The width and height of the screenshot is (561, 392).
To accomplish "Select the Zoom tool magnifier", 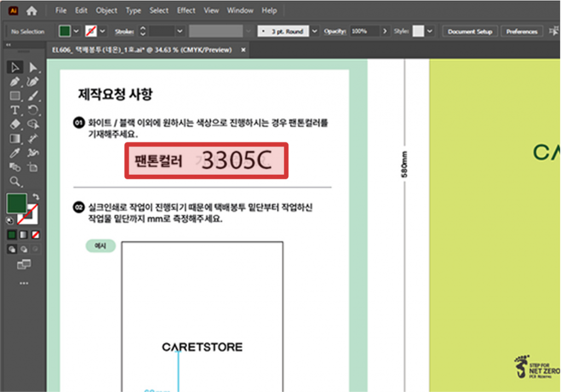I will click(x=15, y=182).
